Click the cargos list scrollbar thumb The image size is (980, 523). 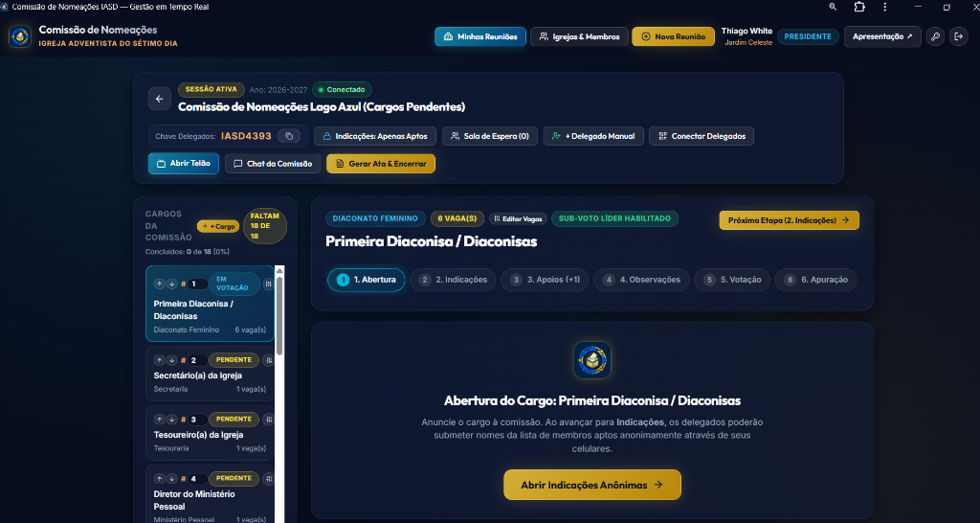[x=279, y=316]
